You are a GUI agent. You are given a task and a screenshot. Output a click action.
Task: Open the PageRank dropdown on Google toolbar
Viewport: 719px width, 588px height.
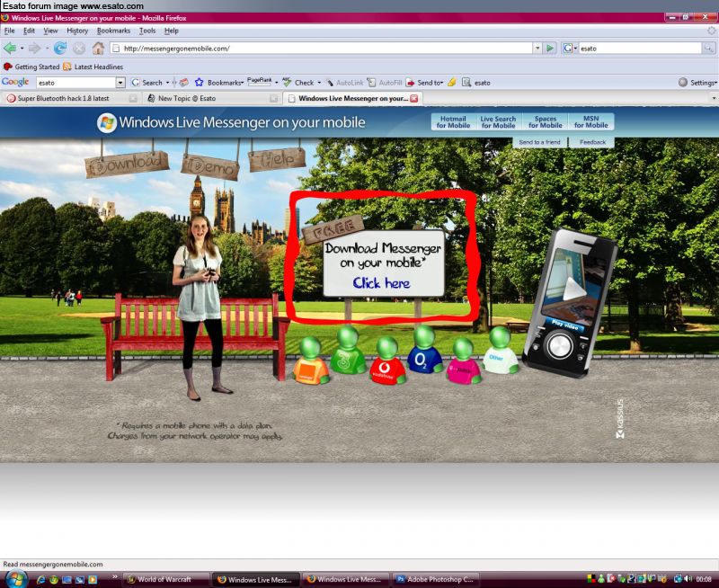coord(277,83)
